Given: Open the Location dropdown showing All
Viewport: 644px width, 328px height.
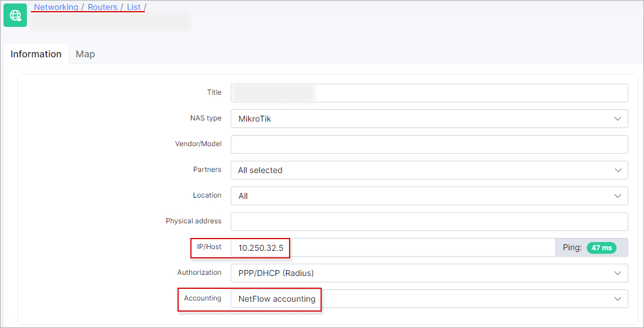Looking at the screenshot, I should pyautogui.click(x=429, y=196).
